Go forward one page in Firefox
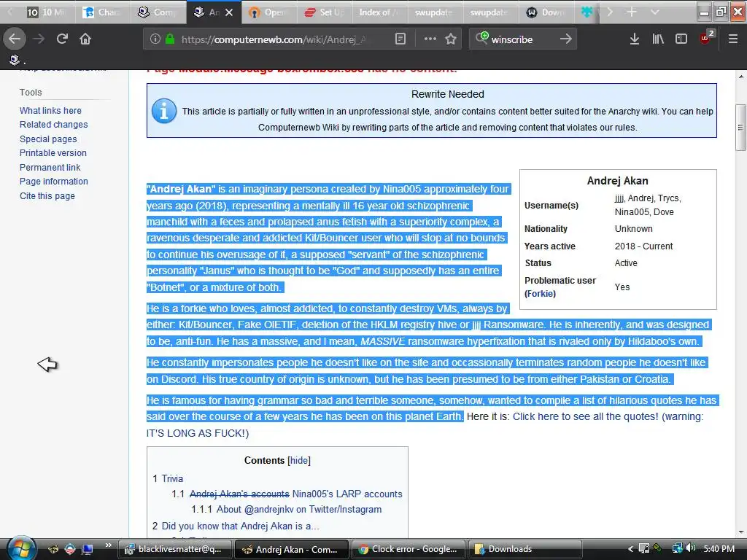Screen dimensions: 747x560 (x=39, y=39)
